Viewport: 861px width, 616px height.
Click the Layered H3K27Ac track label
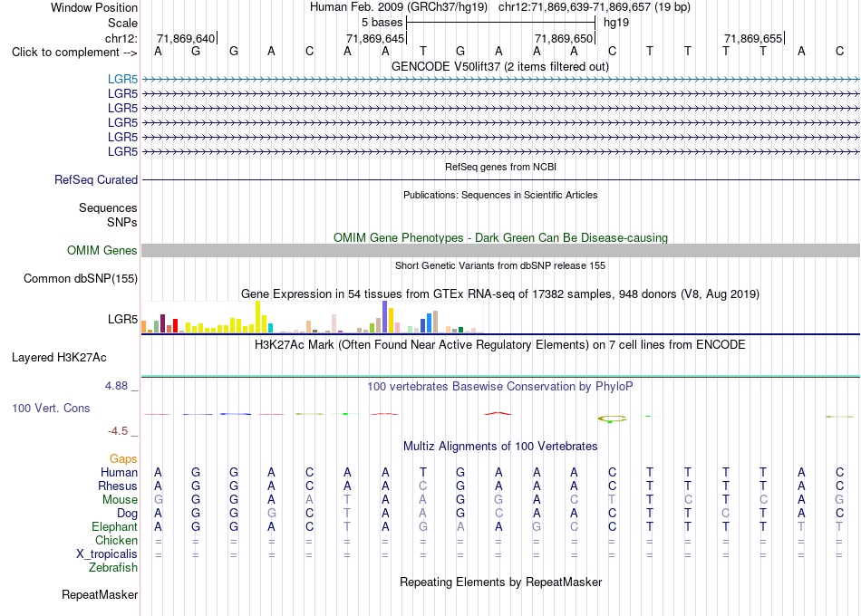pyautogui.click(x=59, y=358)
